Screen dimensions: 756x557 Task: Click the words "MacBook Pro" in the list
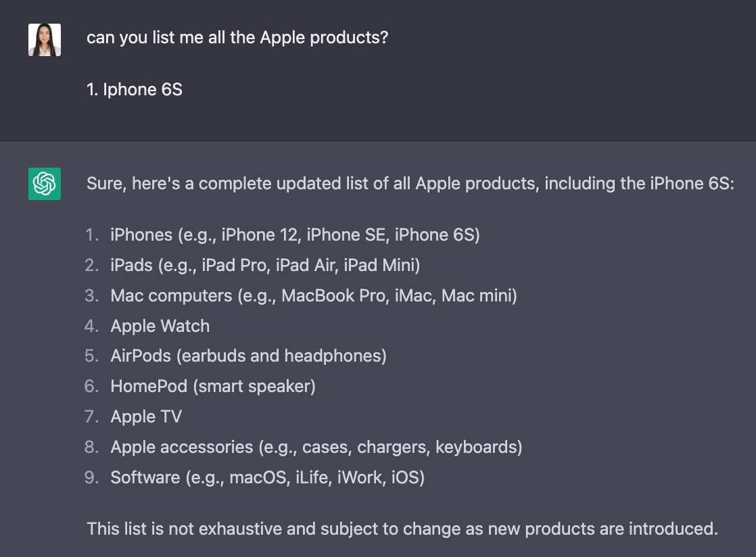(335, 295)
